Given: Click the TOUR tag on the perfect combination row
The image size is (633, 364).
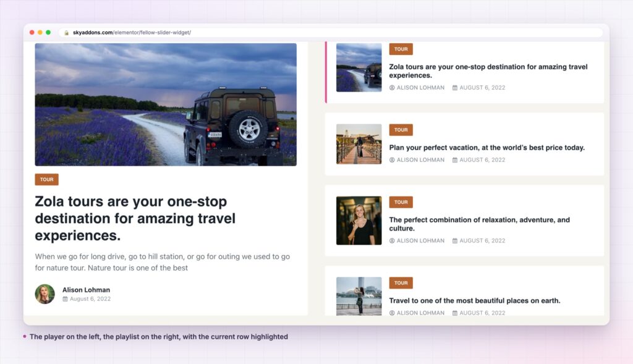Looking at the screenshot, I should pyautogui.click(x=401, y=202).
